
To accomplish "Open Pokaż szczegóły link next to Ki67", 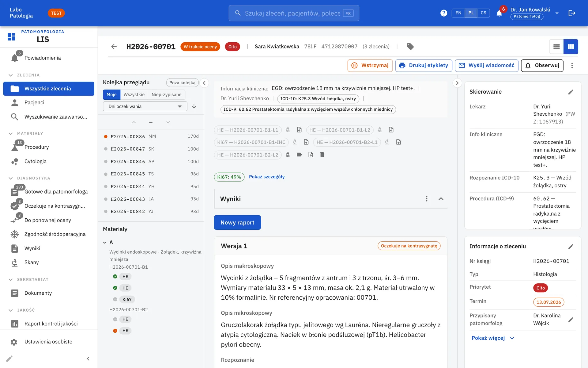I will (267, 177).
